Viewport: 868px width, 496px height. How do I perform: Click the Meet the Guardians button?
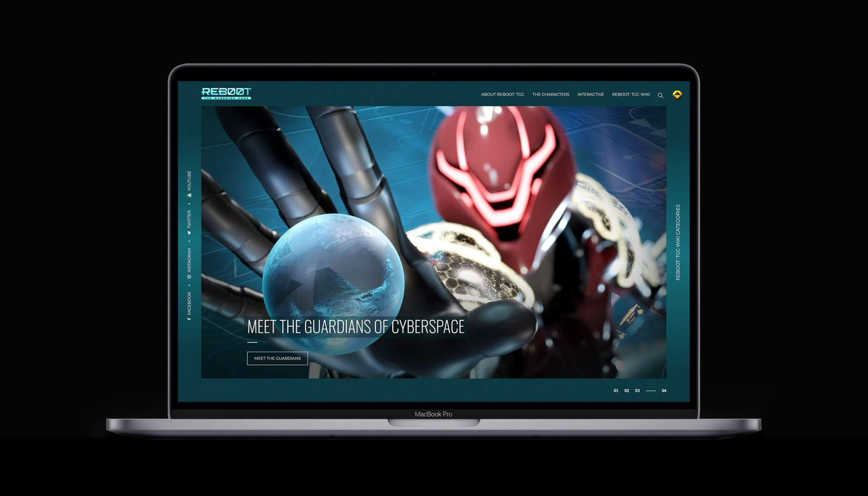tap(277, 358)
